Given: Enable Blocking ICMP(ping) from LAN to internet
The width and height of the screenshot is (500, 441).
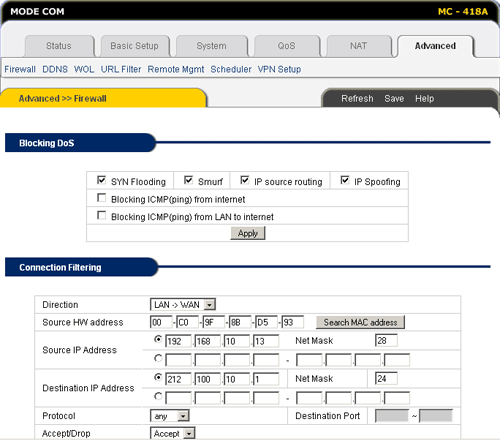Looking at the screenshot, I should 101,216.
